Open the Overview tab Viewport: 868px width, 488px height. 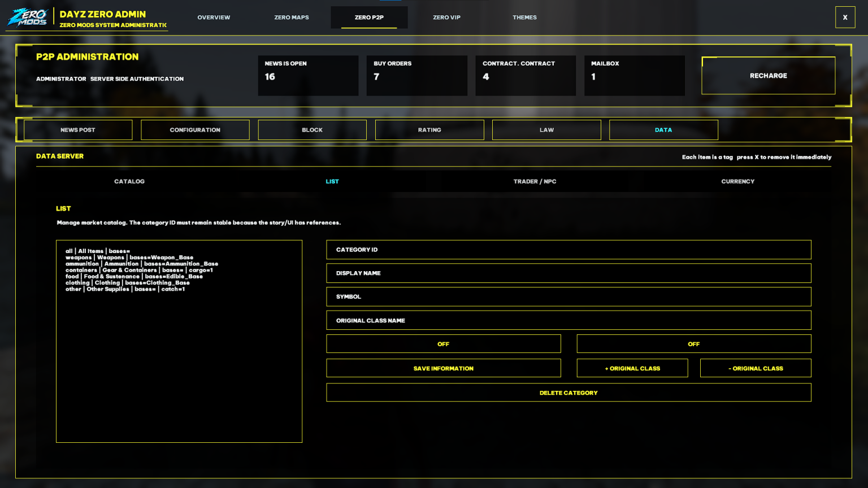tap(214, 18)
